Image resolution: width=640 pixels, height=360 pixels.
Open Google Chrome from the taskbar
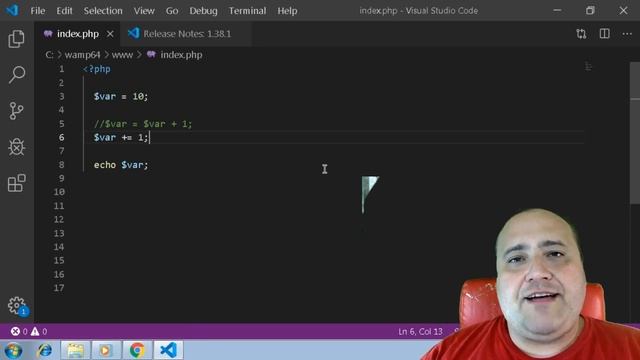click(x=137, y=350)
